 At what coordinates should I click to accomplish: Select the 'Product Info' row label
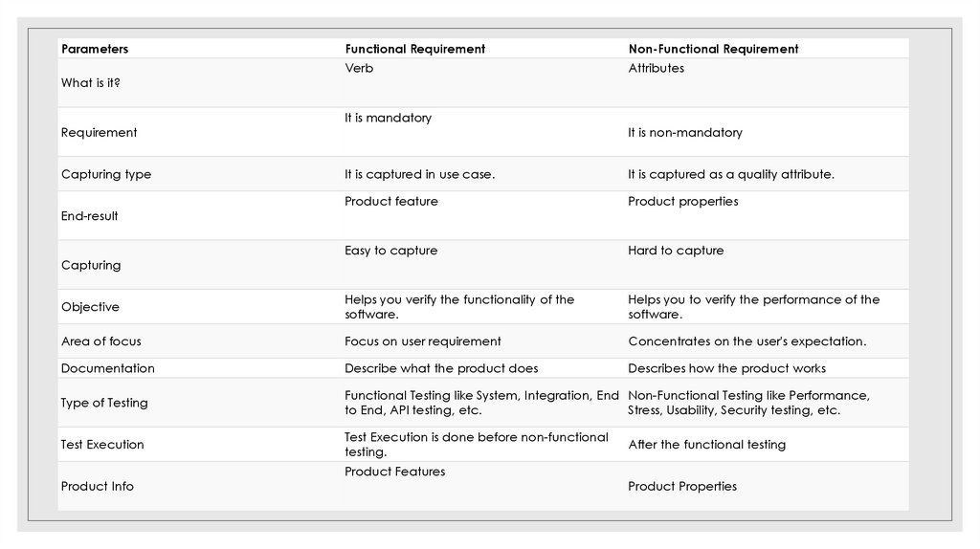(x=98, y=487)
